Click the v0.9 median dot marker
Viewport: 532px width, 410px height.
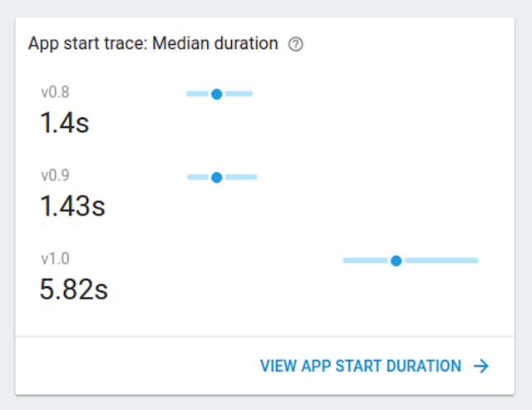coord(217,177)
